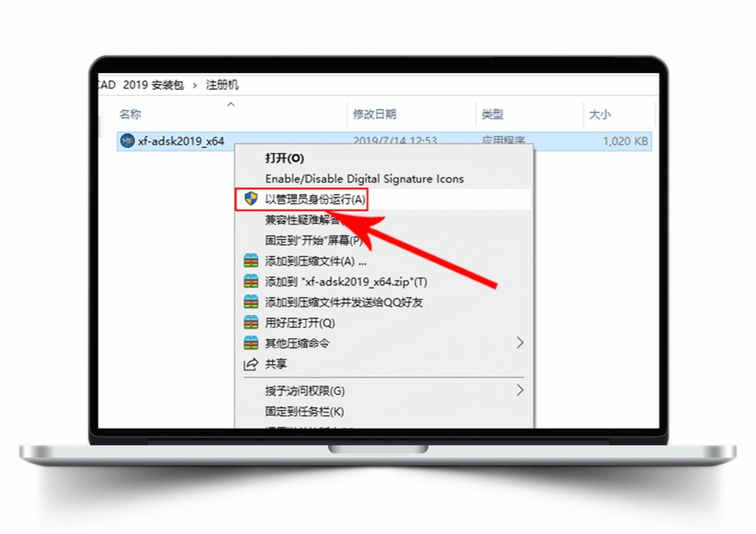Click the xf-adsk2019_x64 application icon

pyautogui.click(x=127, y=141)
